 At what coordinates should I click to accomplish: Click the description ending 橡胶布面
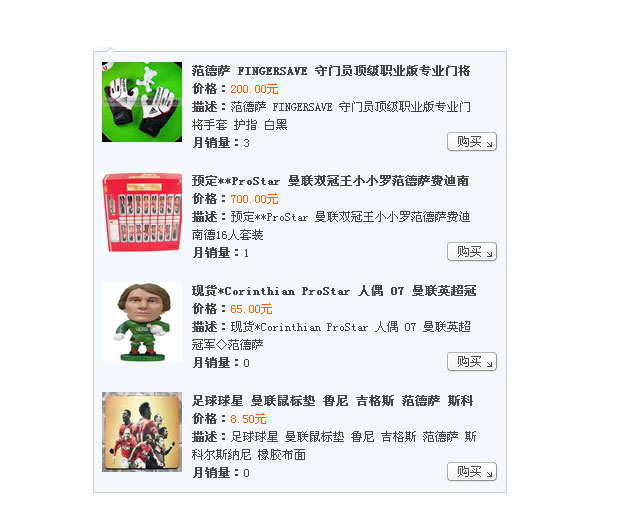click(x=334, y=446)
